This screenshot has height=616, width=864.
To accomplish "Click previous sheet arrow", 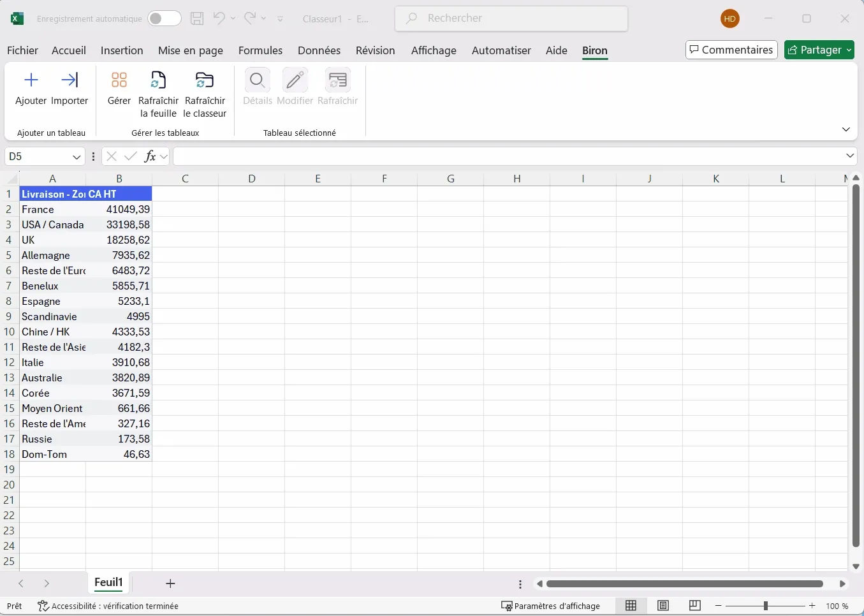I will coord(21,583).
